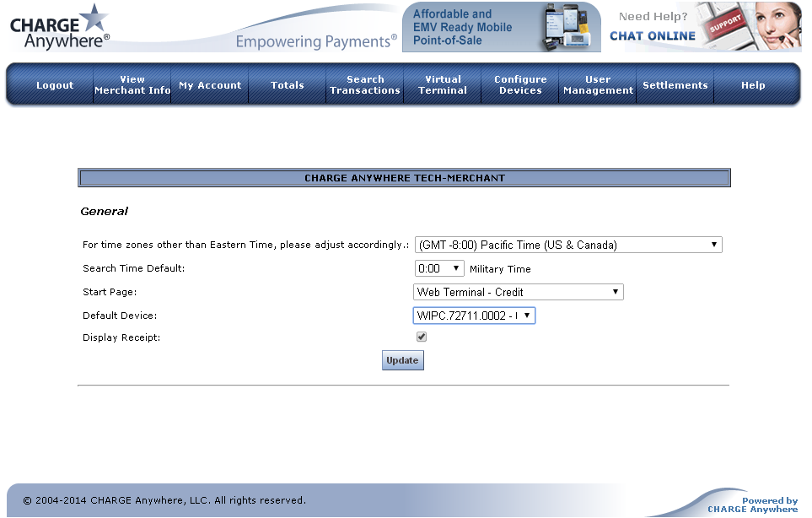The height and width of the screenshot is (518, 812).
Task: Go to My Account
Action: [210, 85]
